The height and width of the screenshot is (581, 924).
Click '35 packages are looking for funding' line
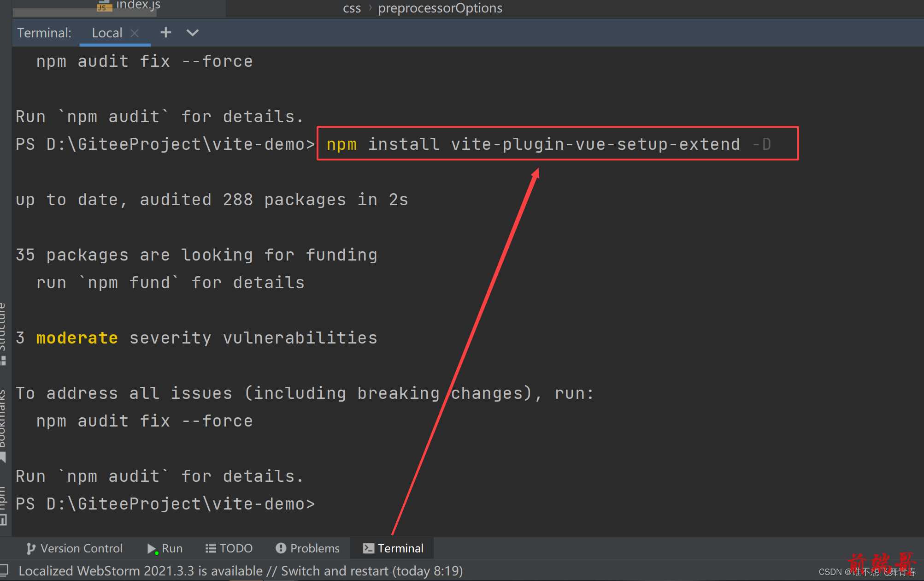point(196,255)
